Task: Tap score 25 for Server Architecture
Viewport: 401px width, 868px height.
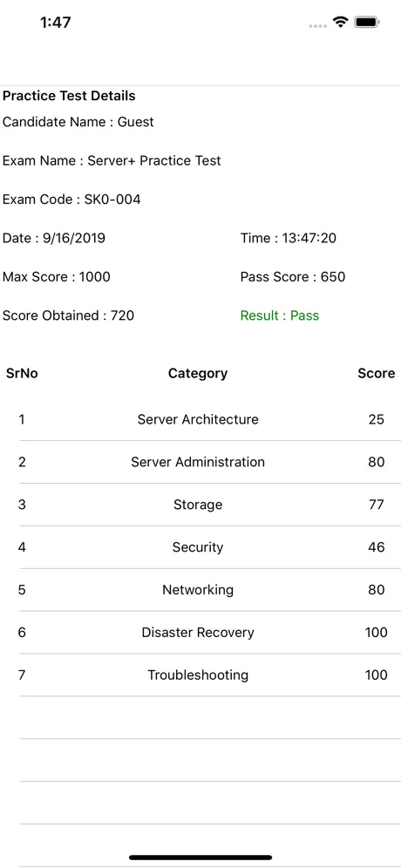Action: [376, 419]
